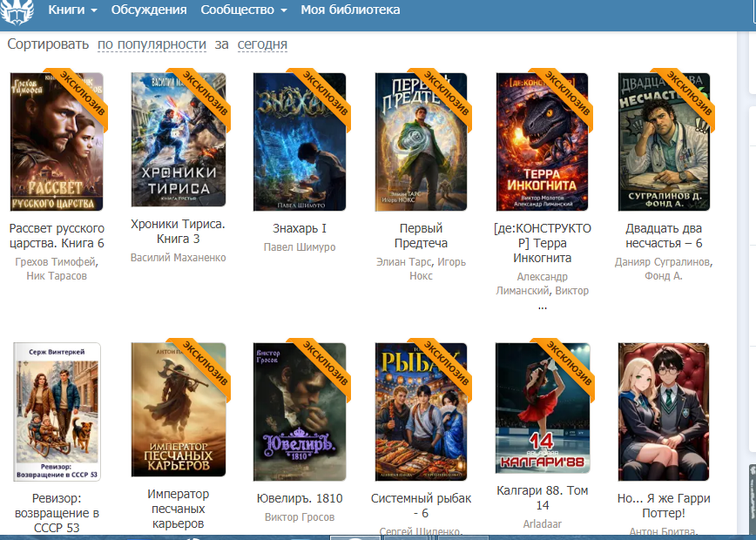The height and width of the screenshot is (540, 756).
Task: Select the Первый Предтеча cover image
Action: point(422,142)
